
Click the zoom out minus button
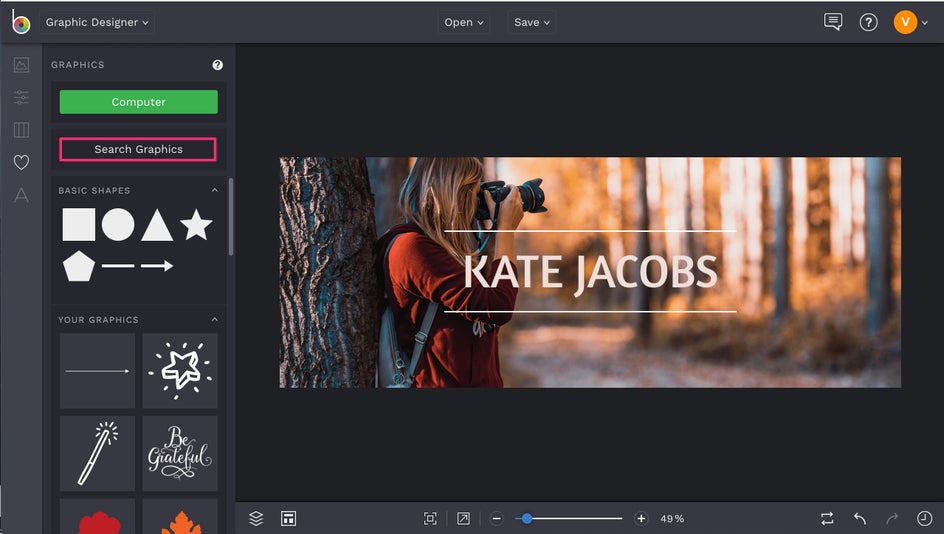coord(497,518)
